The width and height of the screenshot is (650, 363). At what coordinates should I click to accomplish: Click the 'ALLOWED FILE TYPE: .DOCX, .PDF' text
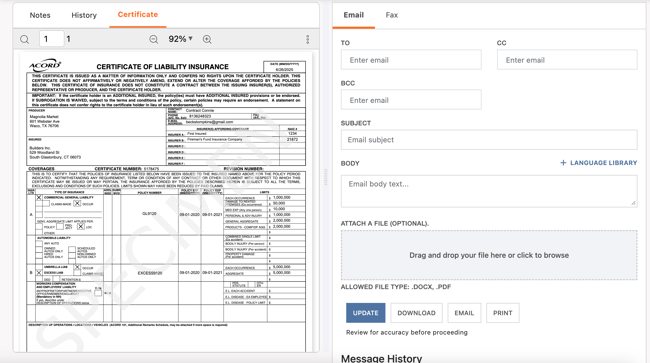396,287
